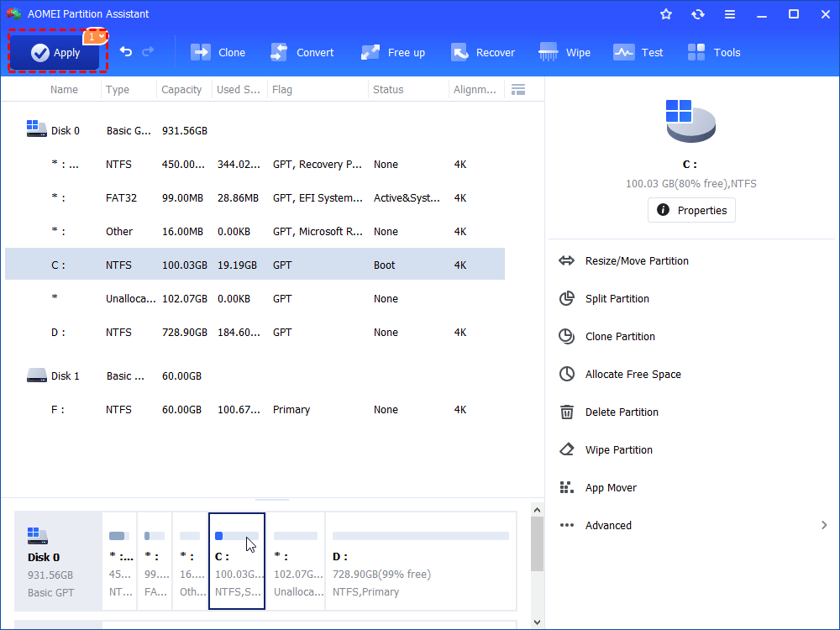Refresh disks using the refresh icon

(698, 13)
